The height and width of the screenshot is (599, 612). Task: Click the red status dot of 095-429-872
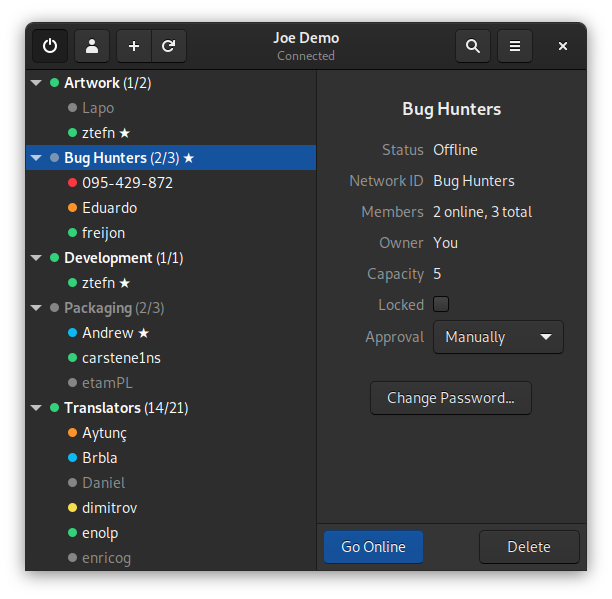[x=72, y=183]
